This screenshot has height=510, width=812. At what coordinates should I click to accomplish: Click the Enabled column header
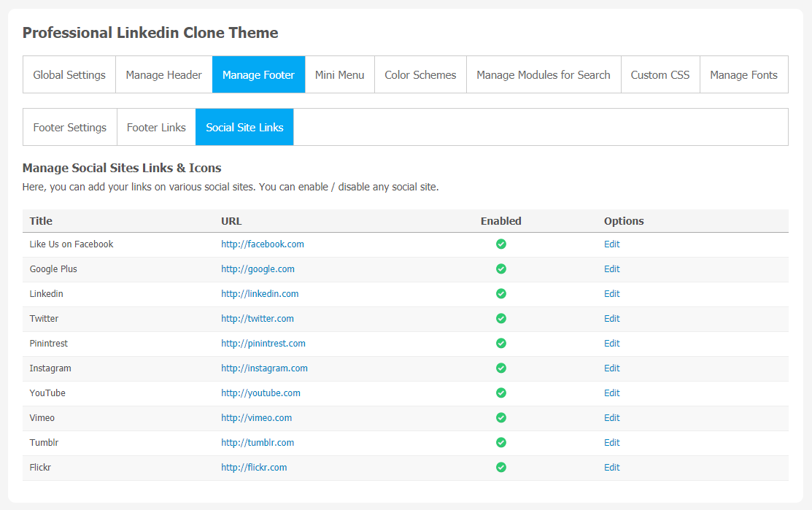[x=500, y=221]
